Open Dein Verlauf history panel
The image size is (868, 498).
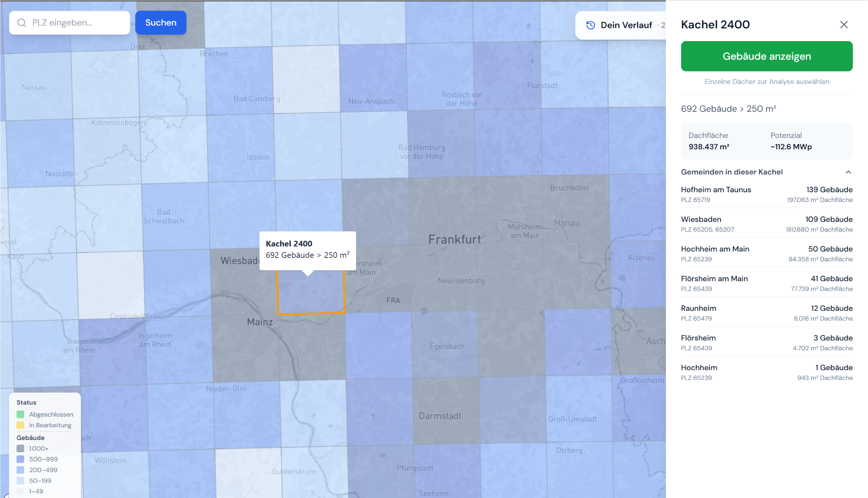[x=621, y=25]
